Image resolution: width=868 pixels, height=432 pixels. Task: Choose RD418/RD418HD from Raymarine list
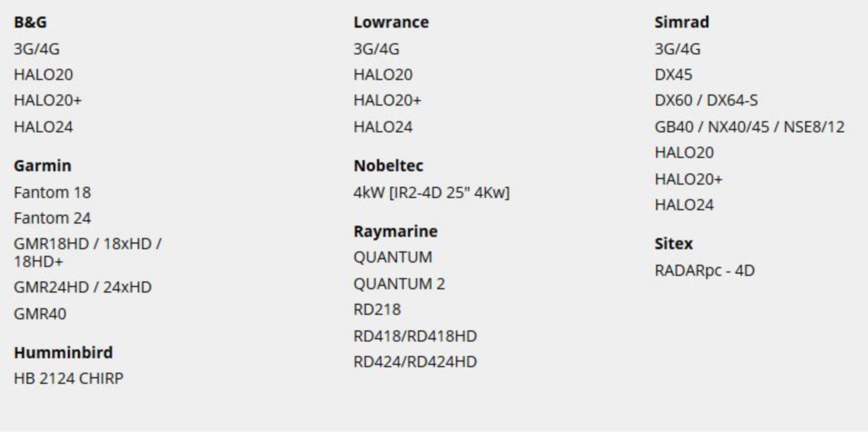point(415,336)
